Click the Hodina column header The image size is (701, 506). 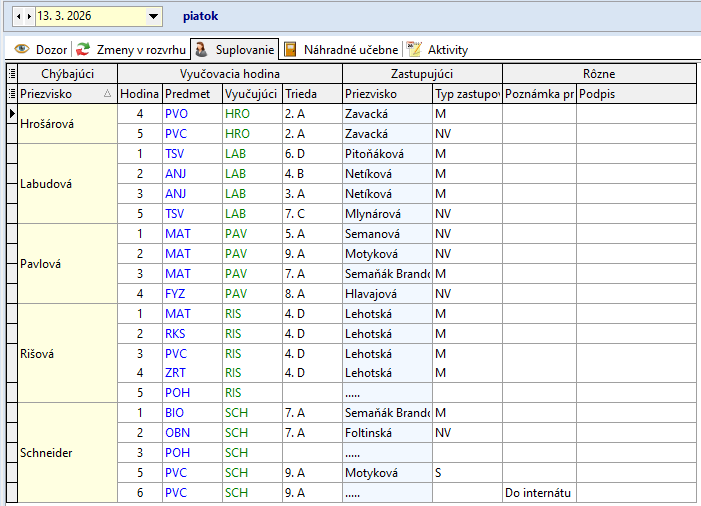pos(140,93)
